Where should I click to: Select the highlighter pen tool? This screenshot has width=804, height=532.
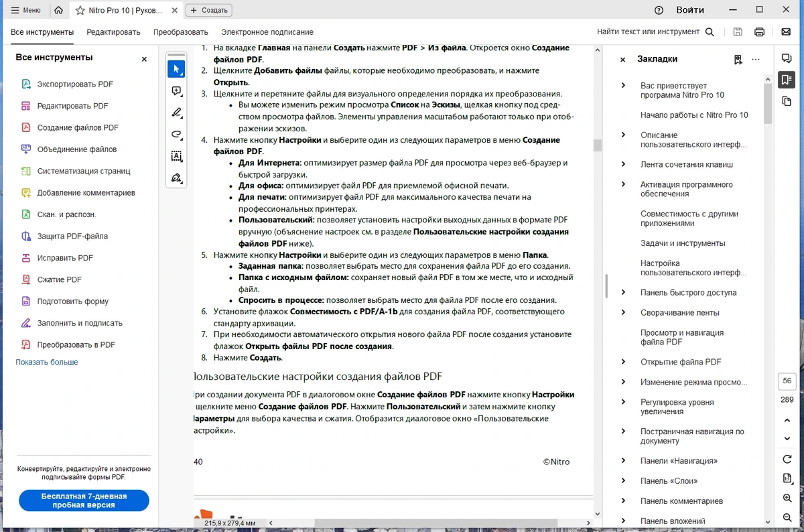coord(176,113)
